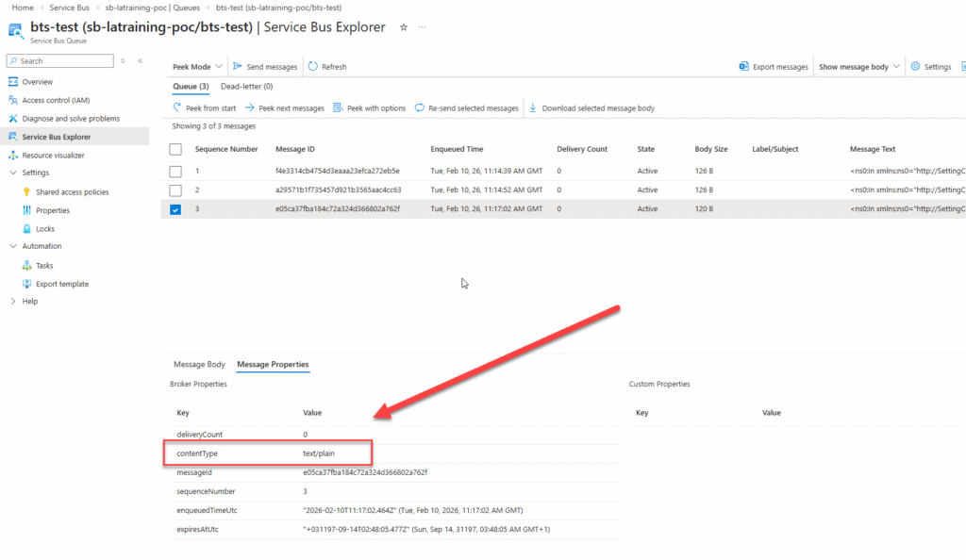Screen dimensions: 966x560
Task: Switch to the Message Body tab
Action: point(198,364)
